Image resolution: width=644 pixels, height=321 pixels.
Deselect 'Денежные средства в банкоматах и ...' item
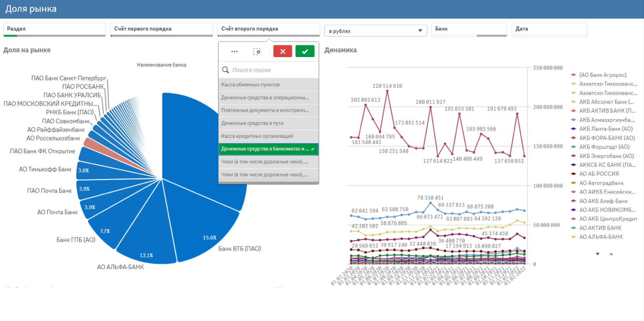268,149
